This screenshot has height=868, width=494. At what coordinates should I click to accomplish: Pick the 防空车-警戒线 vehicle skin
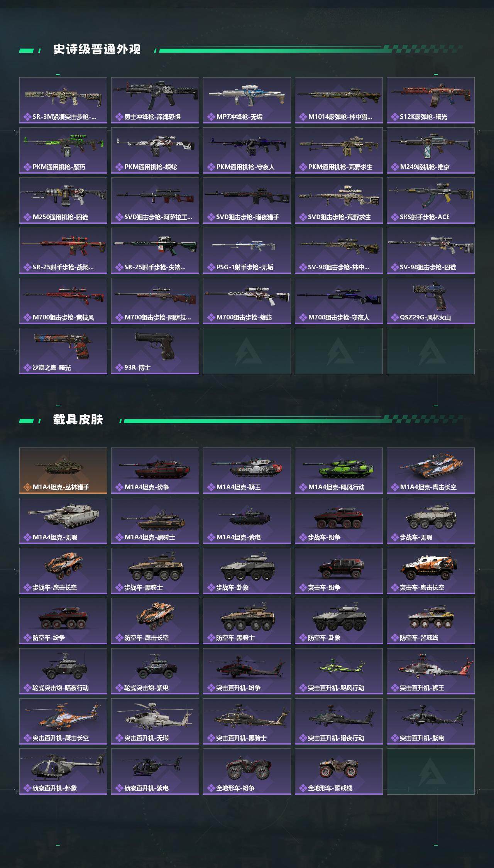[x=431, y=621]
